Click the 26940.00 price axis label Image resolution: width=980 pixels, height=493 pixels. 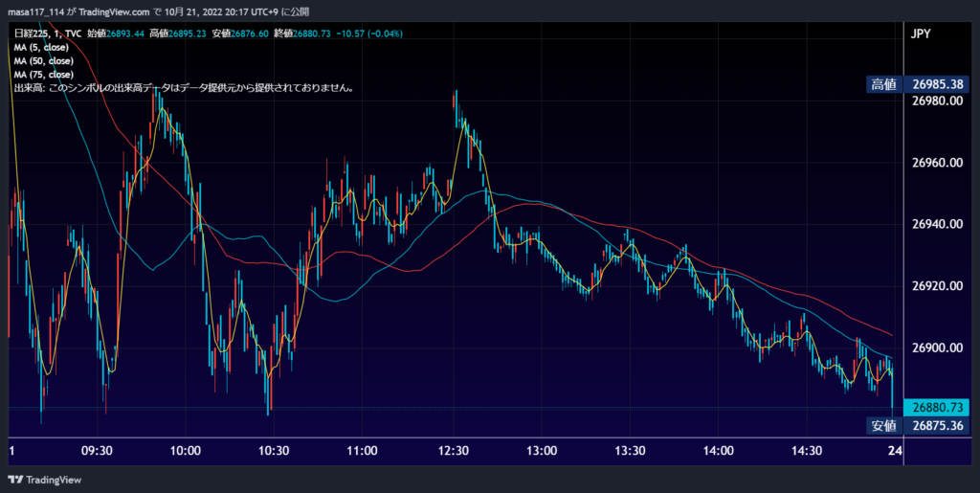[936, 224]
